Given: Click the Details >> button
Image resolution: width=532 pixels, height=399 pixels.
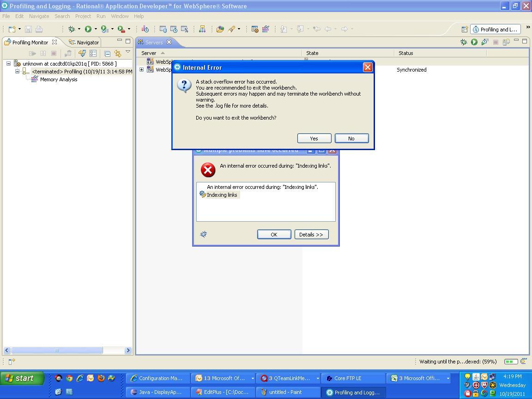Looking at the screenshot, I should point(311,235).
